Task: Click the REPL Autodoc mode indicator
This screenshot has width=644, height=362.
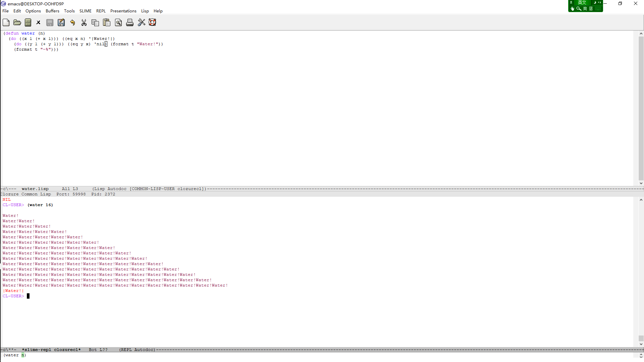Action: click(x=137, y=350)
